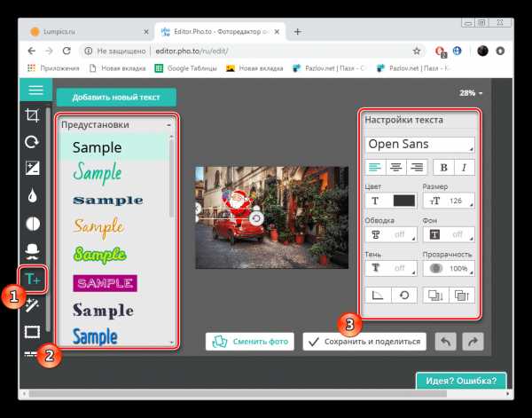Select the water drop color tool
Image resolution: width=532 pixels, height=418 pixels.
[x=32, y=195]
